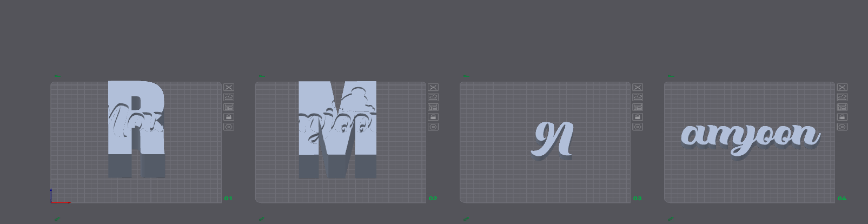Auto-orient objects on plate 03

[638, 97]
